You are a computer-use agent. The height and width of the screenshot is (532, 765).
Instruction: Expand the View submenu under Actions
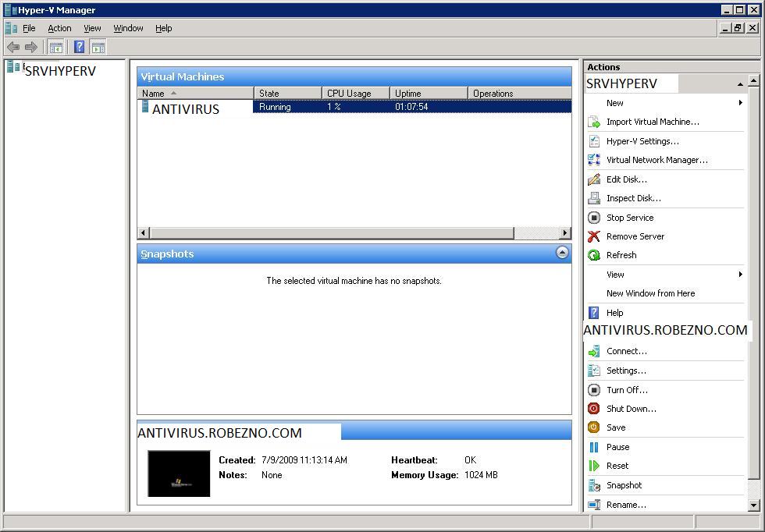point(615,275)
